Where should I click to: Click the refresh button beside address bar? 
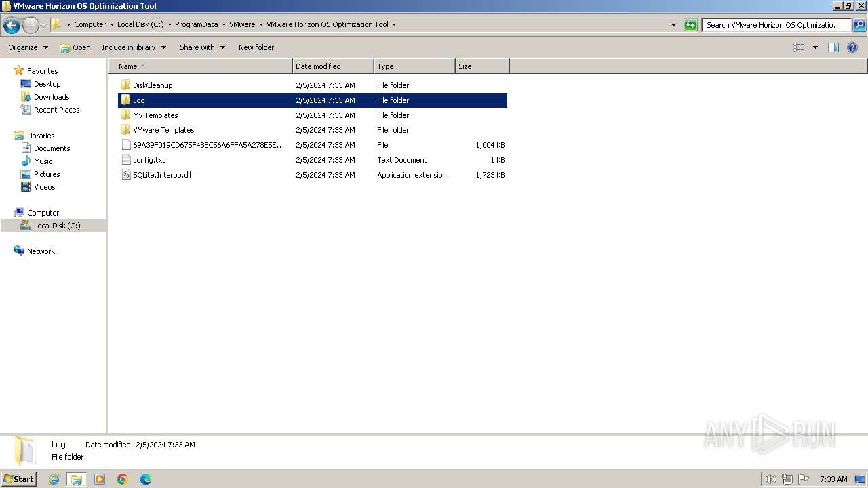click(x=690, y=25)
